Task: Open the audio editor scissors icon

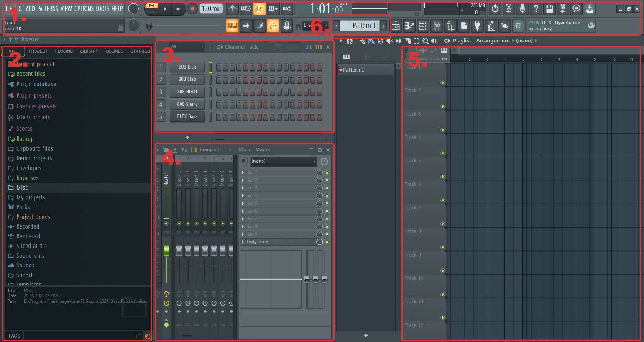Action: point(509,8)
